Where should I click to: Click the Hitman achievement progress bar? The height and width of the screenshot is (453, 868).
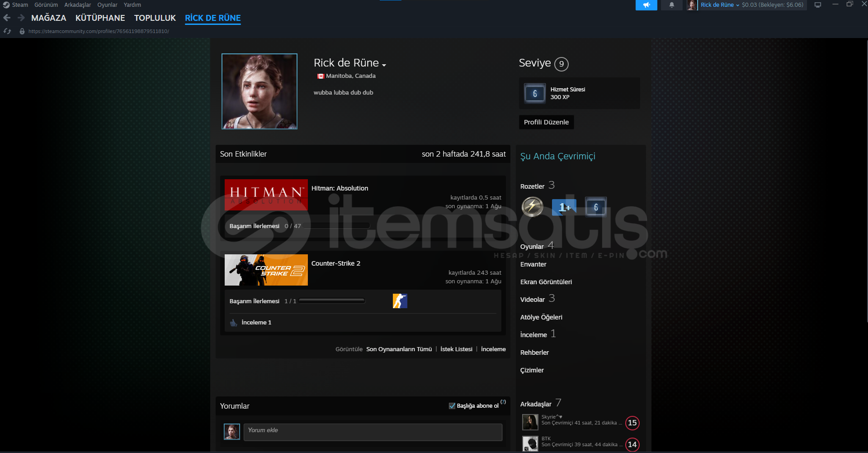[337, 226]
